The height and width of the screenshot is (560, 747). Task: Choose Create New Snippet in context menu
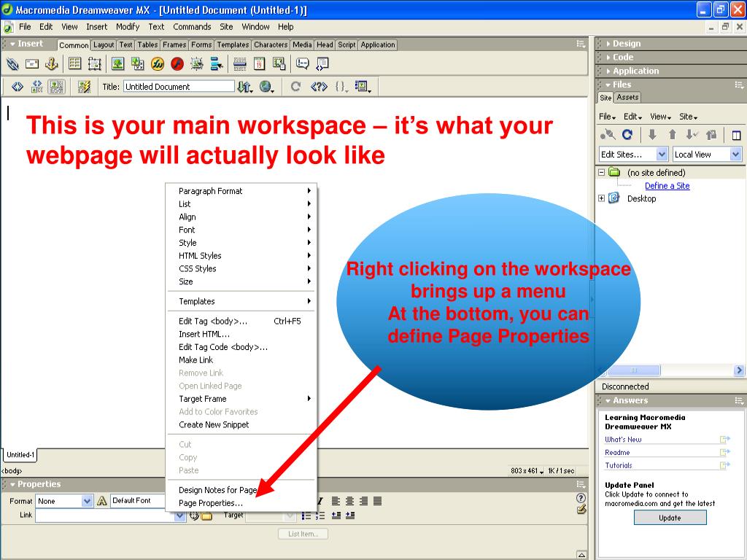coord(241,425)
